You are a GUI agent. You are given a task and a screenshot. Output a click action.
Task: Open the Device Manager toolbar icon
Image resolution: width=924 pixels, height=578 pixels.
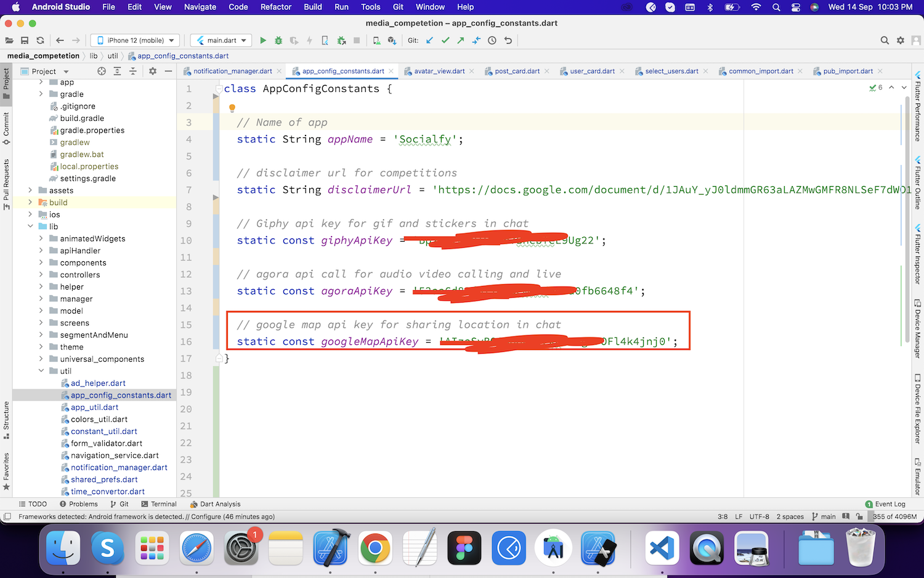coord(376,41)
